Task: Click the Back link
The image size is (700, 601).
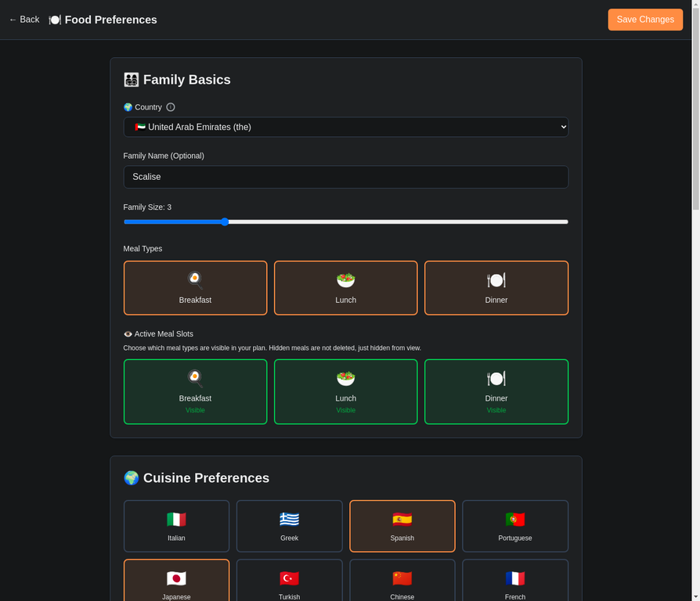Action: pyautogui.click(x=23, y=19)
